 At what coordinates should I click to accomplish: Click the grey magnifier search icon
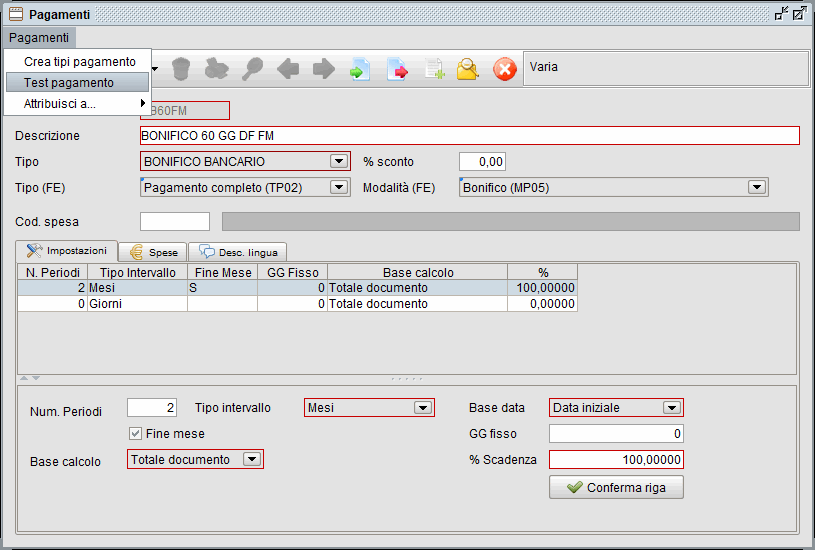point(252,69)
